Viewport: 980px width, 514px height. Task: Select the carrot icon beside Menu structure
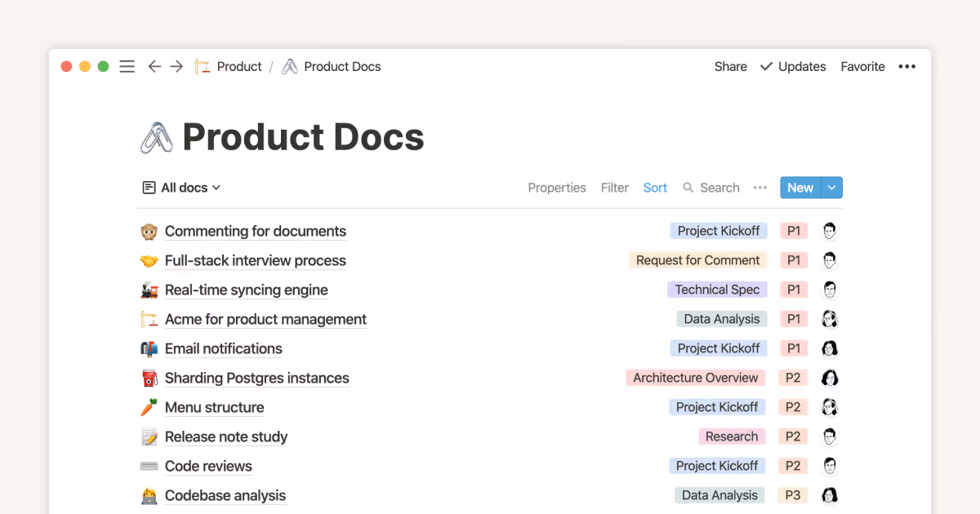click(149, 407)
